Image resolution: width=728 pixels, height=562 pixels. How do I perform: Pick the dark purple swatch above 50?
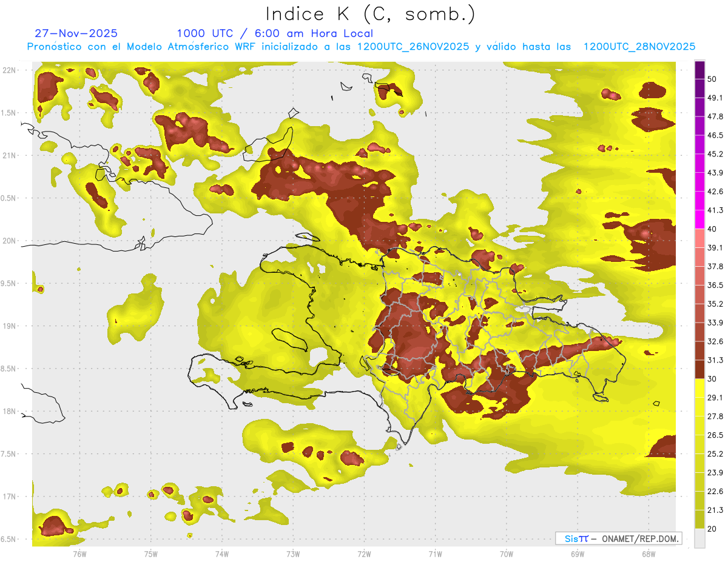pyautogui.click(x=699, y=70)
